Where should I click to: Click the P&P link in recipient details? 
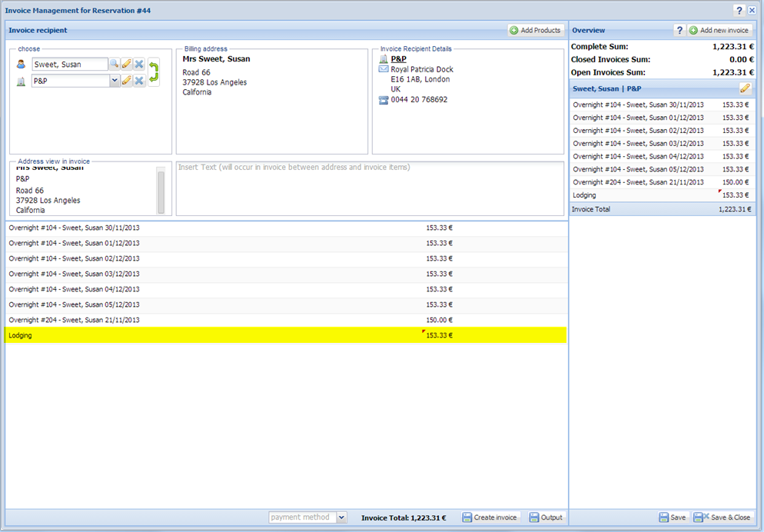click(398, 58)
